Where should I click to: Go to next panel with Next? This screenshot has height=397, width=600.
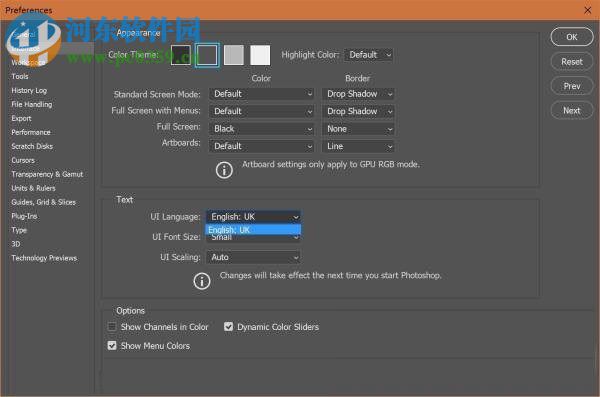(x=572, y=111)
